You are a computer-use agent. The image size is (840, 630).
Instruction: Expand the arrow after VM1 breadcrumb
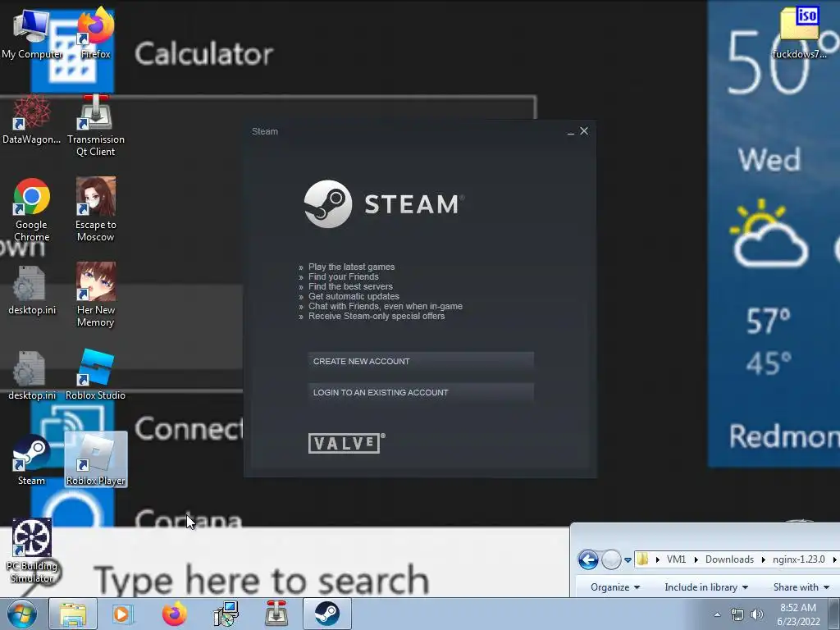[696, 559]
